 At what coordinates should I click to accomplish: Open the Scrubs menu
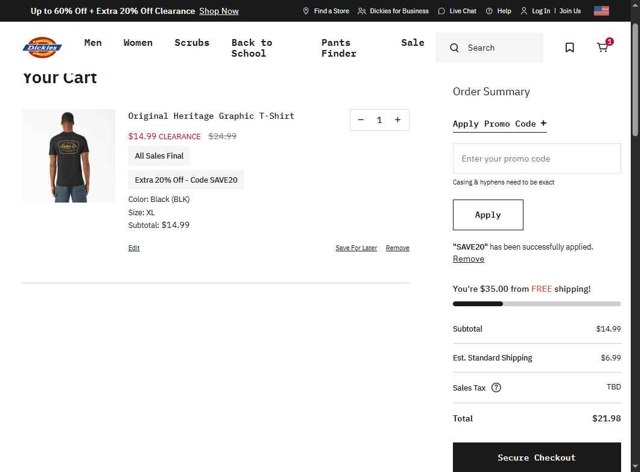tap(192, 42)
